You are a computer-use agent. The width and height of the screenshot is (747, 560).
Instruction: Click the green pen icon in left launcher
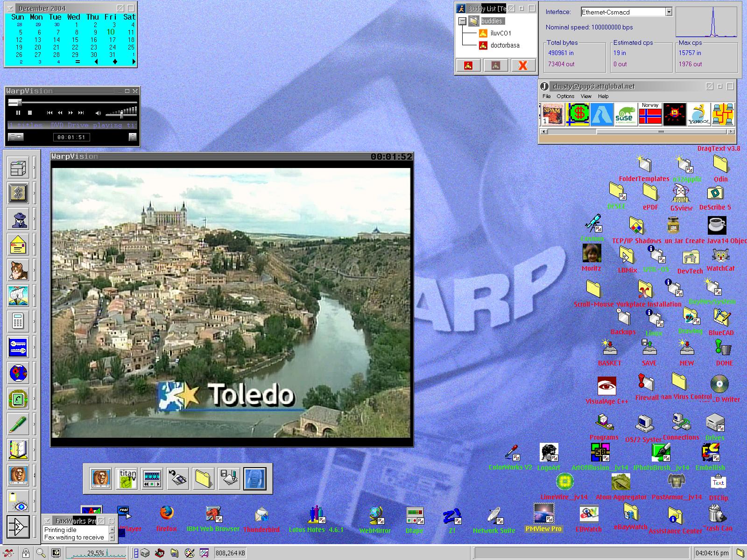(18, 424)
